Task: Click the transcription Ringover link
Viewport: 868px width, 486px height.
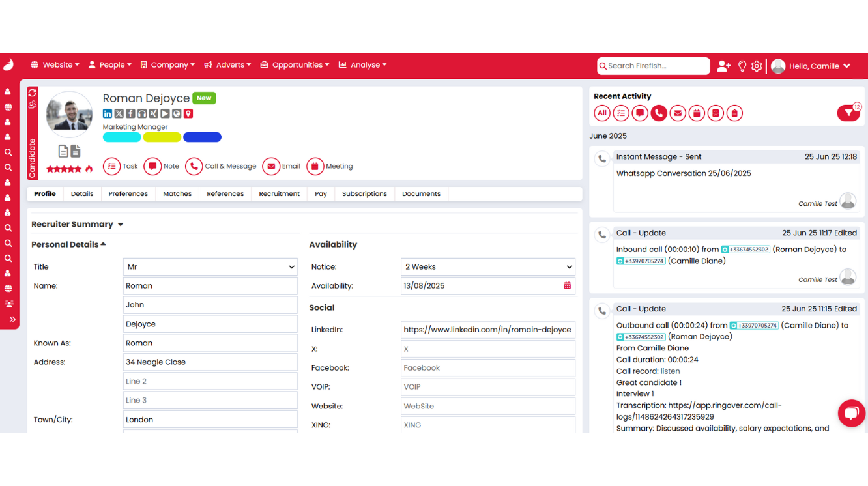Action: 723,405
